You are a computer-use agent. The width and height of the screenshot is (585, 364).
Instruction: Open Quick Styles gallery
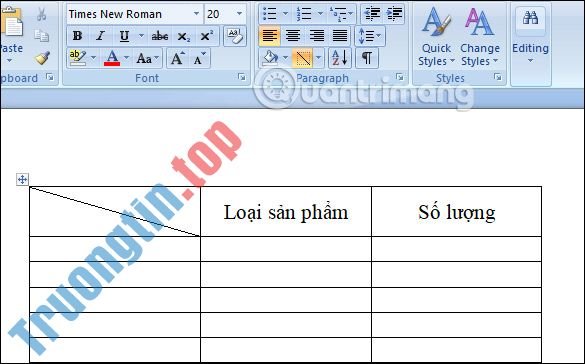(x=436, y=37)
